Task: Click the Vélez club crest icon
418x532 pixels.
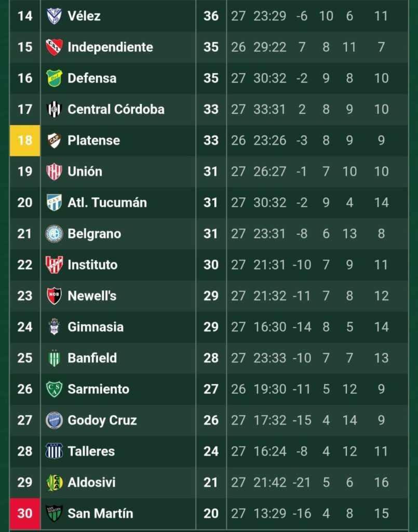Action: click(54, 16)
